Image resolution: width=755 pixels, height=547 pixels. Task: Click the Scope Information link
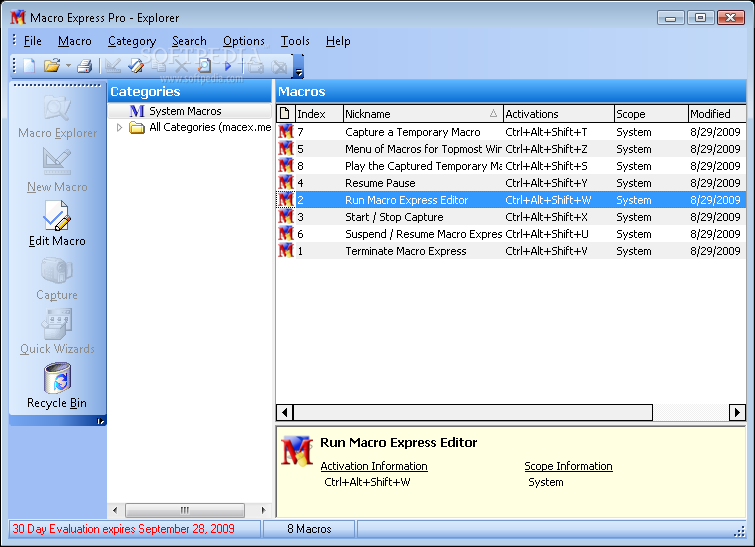568,466
